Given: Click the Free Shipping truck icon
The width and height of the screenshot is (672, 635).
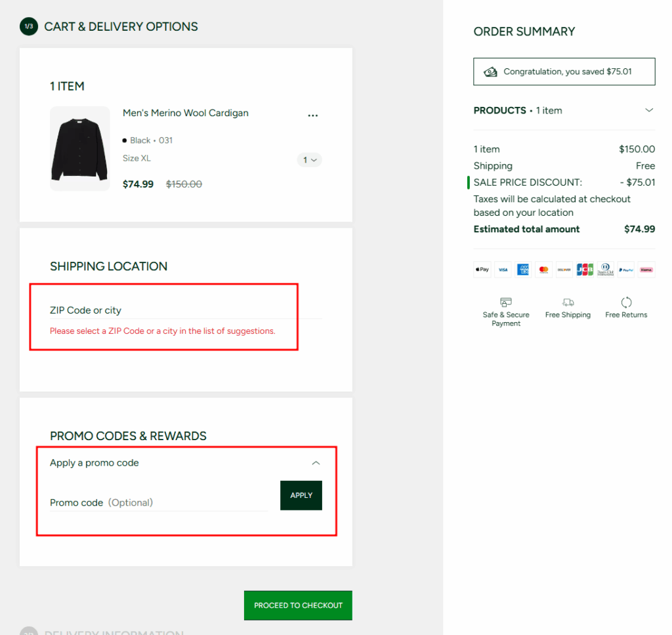Looking at the screenshot, I should [568, 302].
